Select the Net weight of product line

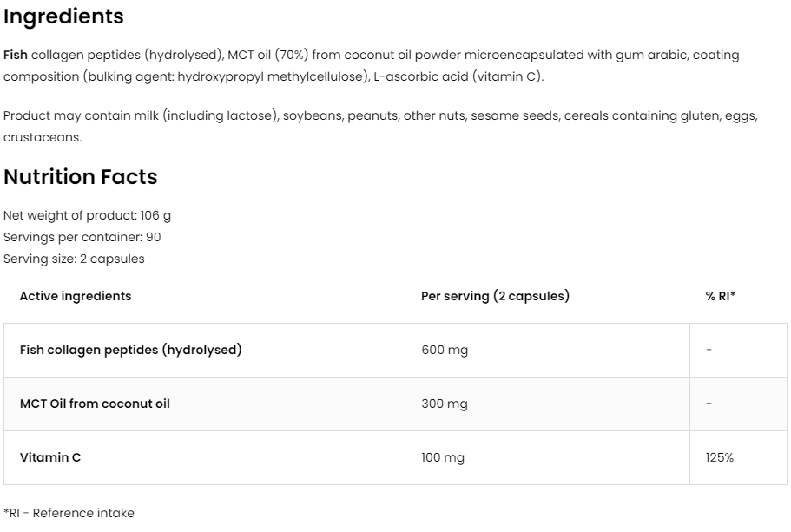pyautogui.click(x=87, y=215)
